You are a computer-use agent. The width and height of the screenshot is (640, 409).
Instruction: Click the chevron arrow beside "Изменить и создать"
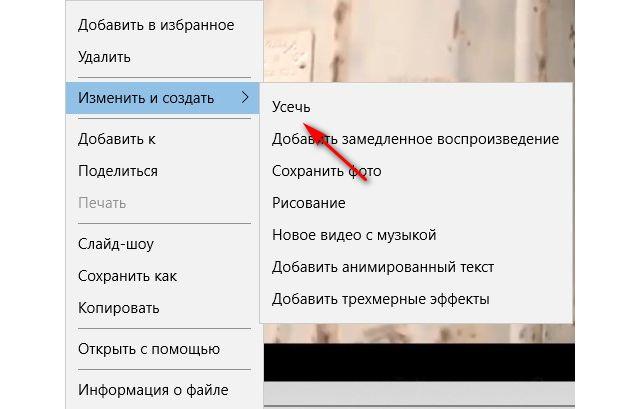[245, 98]
